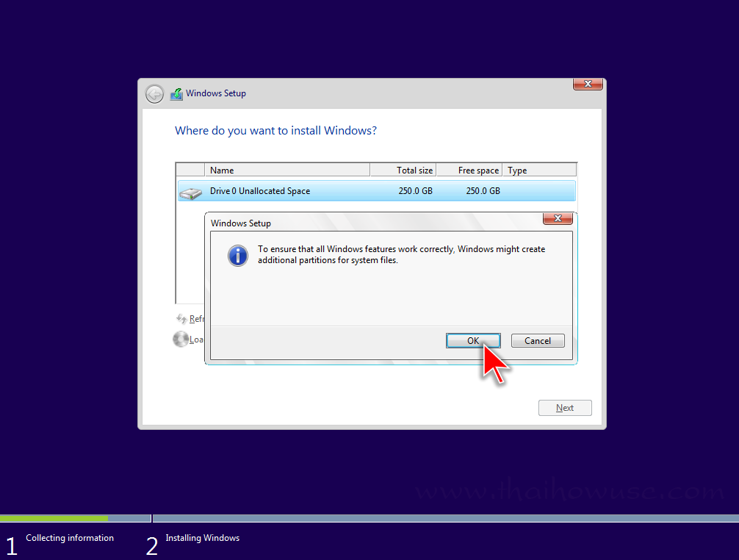Image resolution: width=739 pixels, height=560 pixels.
Task: Click the Type column header
Action: [539, 170]
